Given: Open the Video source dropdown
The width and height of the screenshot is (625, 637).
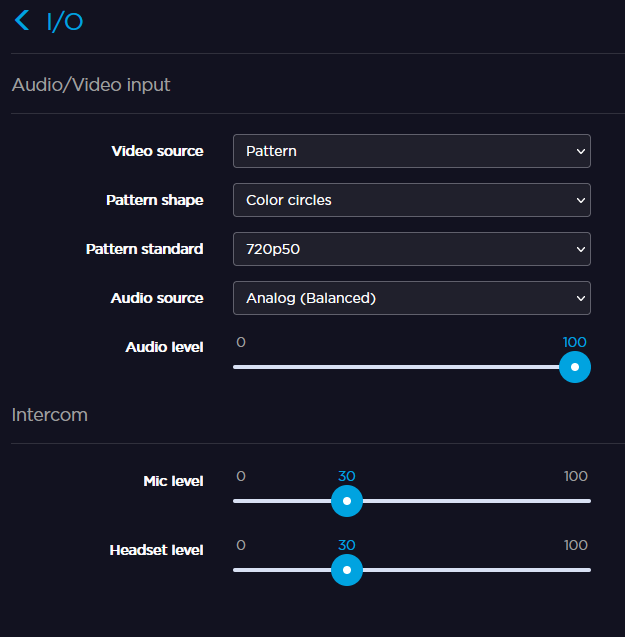Looking at the screenshot, I should (411, 151).
